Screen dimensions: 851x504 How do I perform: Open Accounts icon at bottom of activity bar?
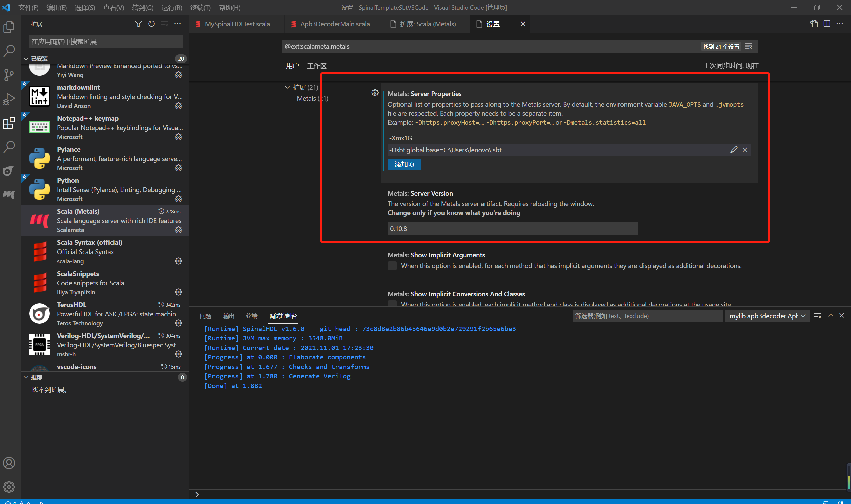9,463
